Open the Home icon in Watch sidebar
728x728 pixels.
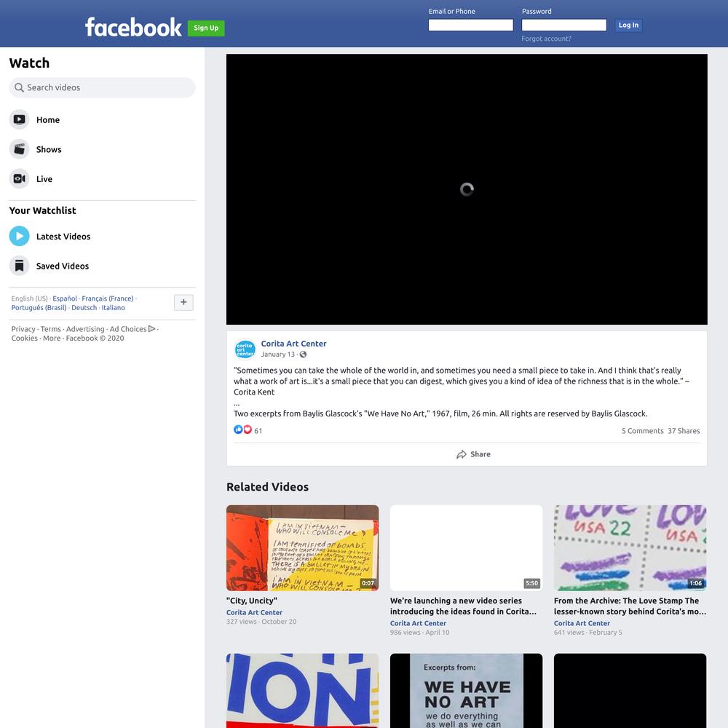pyautogui.click(x=19, y=120)
